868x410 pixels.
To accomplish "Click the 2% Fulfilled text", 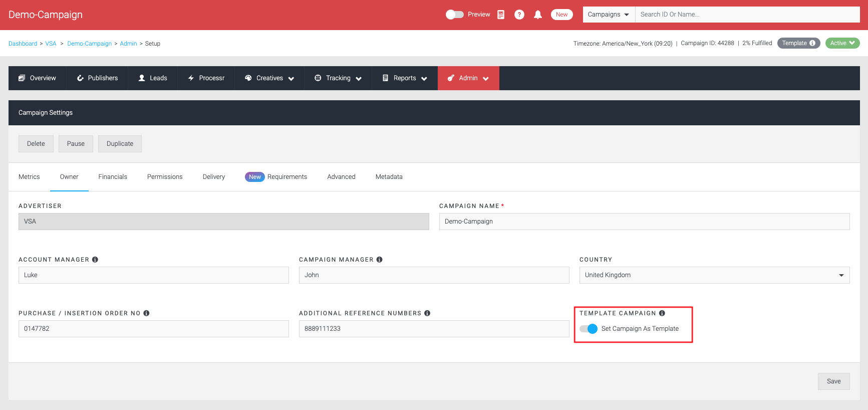I will 757,43.
